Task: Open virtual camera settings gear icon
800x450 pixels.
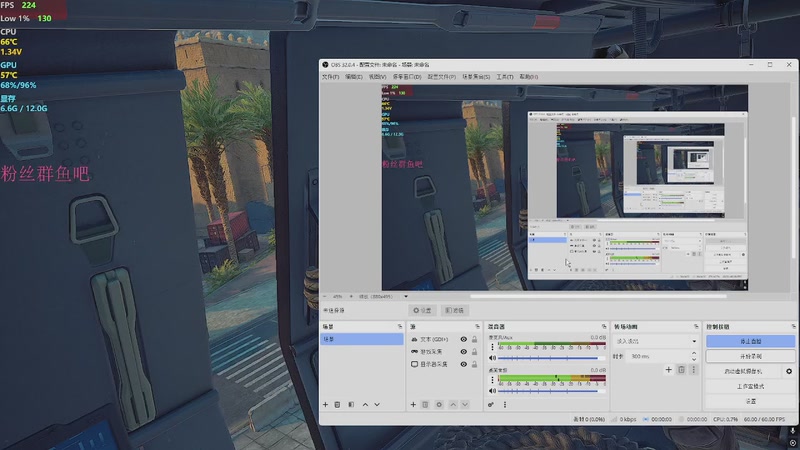Action: 789,371
